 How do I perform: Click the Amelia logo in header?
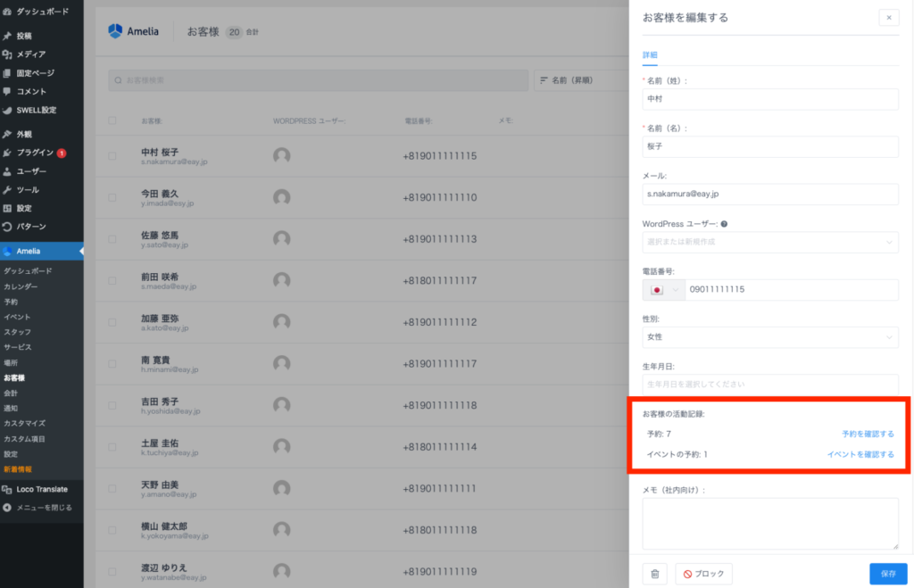point(134,31)
